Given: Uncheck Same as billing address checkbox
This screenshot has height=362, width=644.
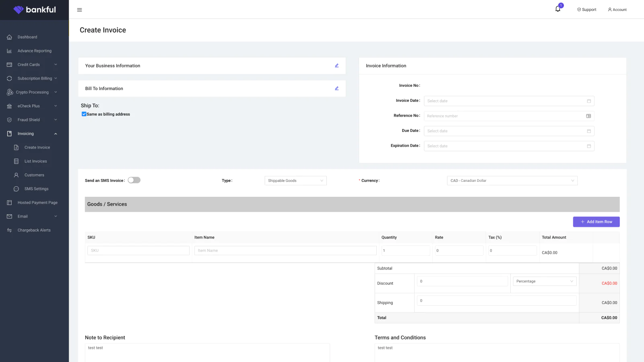Looking at the screenshot, I should click(84, 114).
